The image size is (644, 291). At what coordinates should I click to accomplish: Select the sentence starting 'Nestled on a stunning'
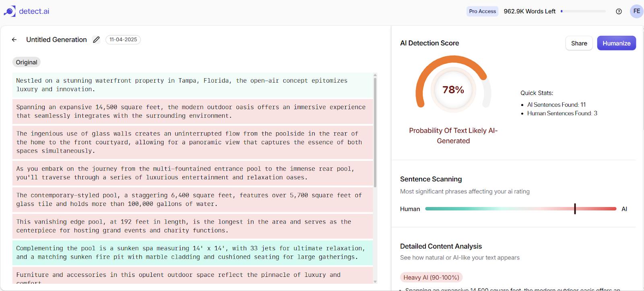point(193,85)
